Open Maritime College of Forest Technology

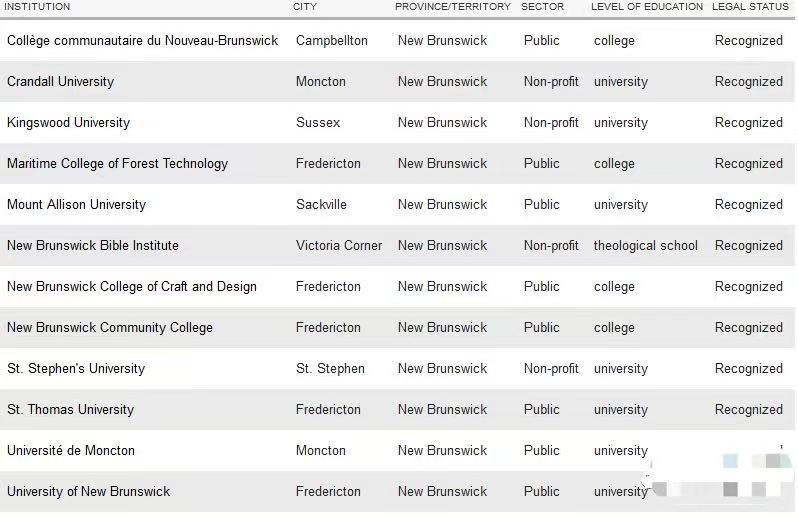[118, 163]
